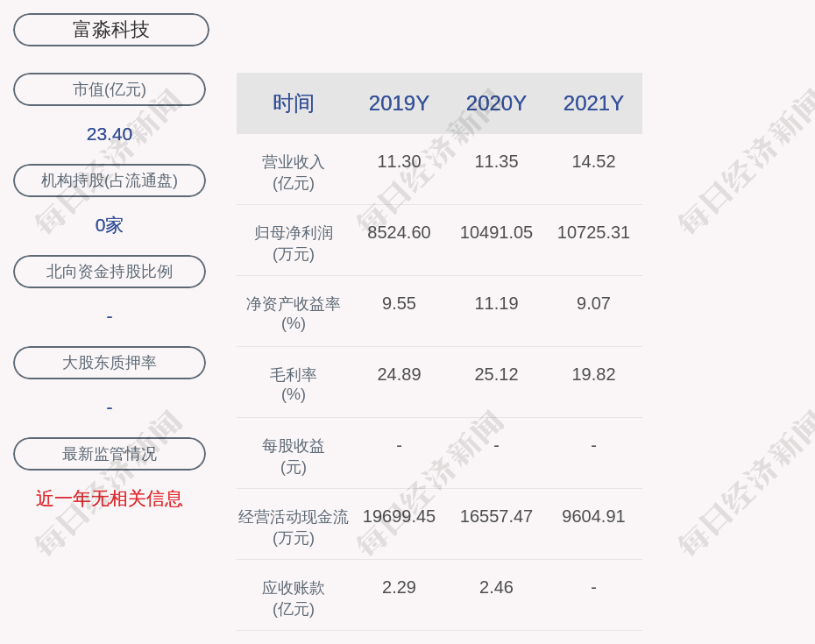Click the 大股东质押率 label

110,363
